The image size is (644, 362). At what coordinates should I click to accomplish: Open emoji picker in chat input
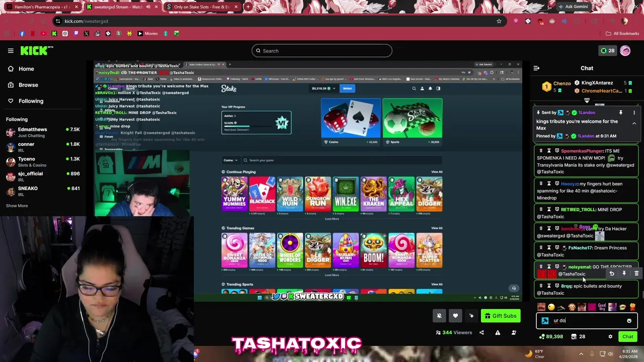pos(629,321)
